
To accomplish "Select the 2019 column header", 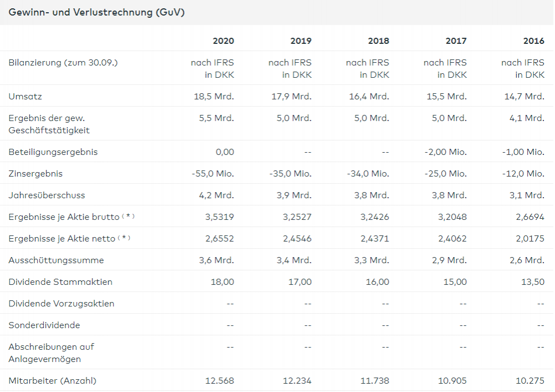I will tap(301, 41).
